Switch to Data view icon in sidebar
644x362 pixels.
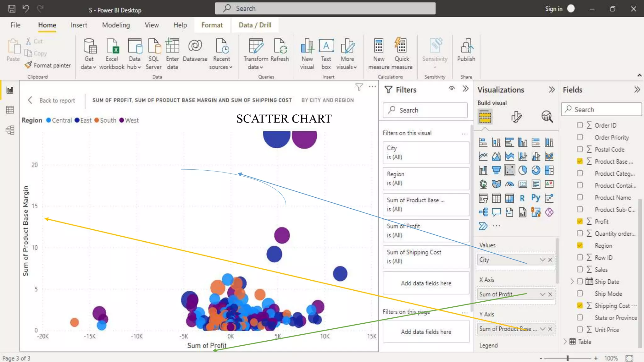10,110
